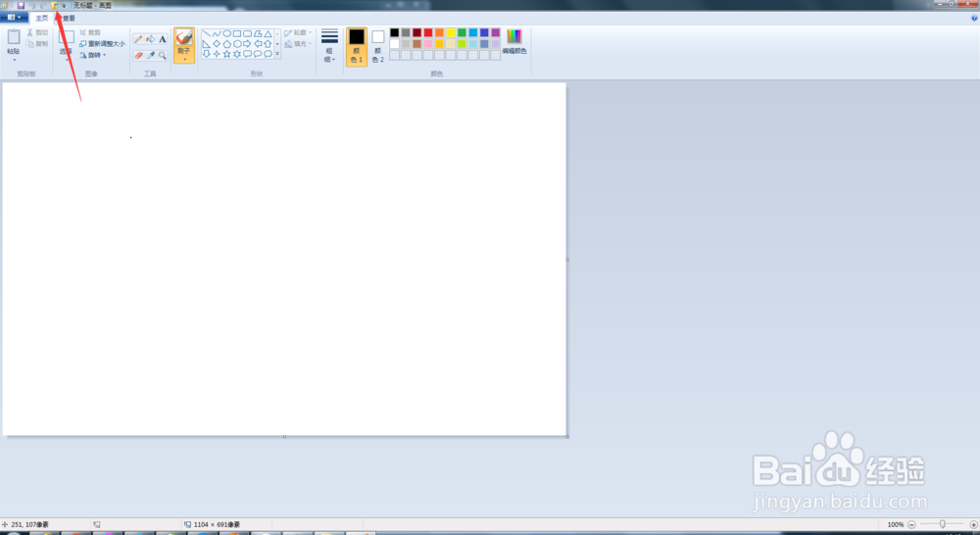Choose the hexagon shape
The height and width of the screenshot is (535, 980).
click(x=237, y=44)
